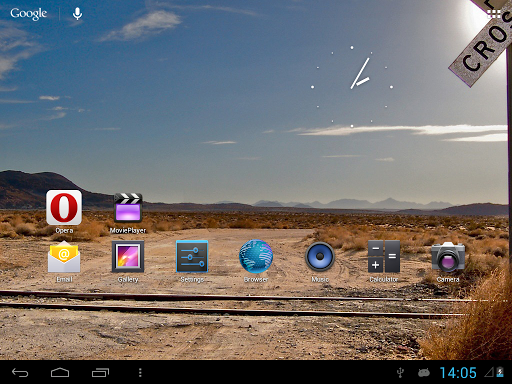Tap the USB connection status icon
Screen dimensions: 512x384
click(401, 373)
